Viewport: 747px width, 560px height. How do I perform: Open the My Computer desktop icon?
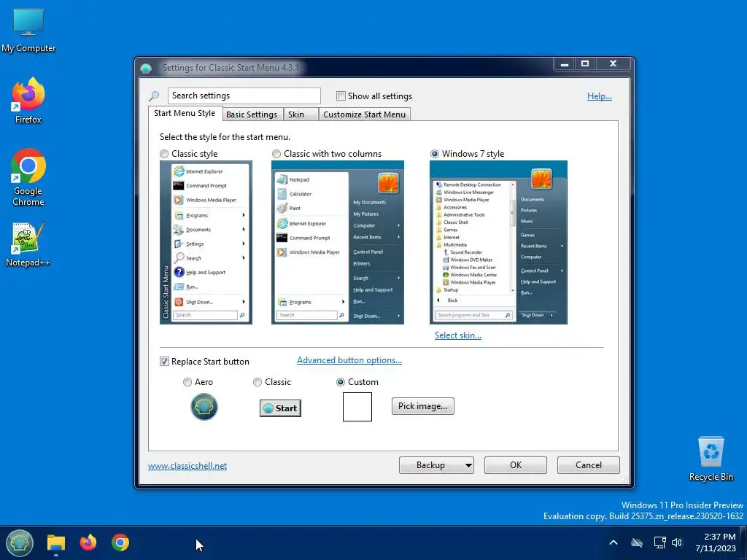click(28, 30)
